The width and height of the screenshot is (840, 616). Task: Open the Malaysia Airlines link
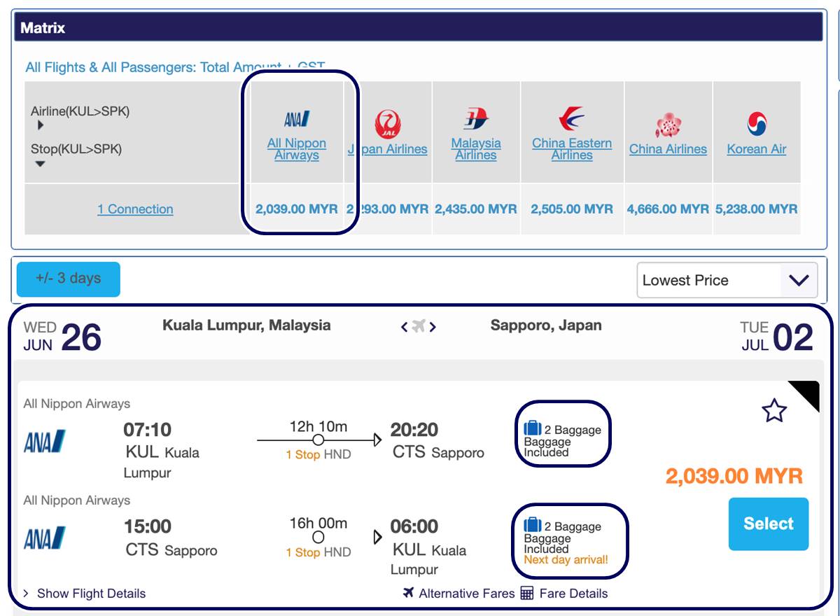tap(476, 149)
